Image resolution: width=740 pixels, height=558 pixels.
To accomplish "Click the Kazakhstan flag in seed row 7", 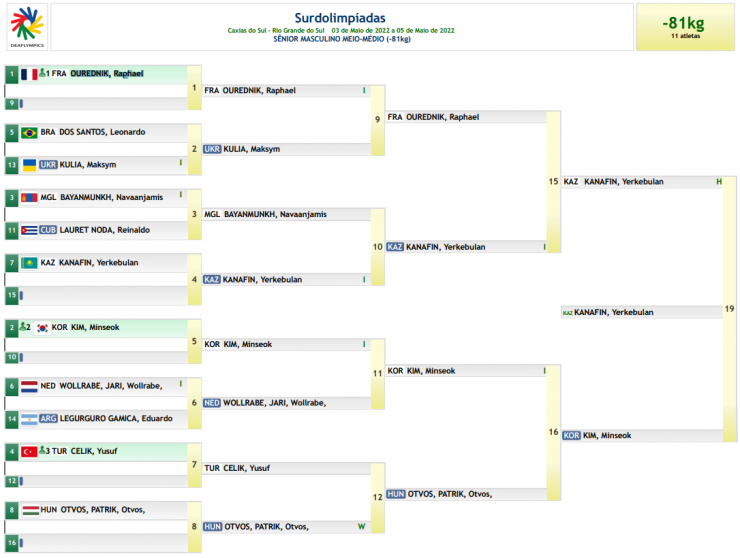I will coord(29,263).
